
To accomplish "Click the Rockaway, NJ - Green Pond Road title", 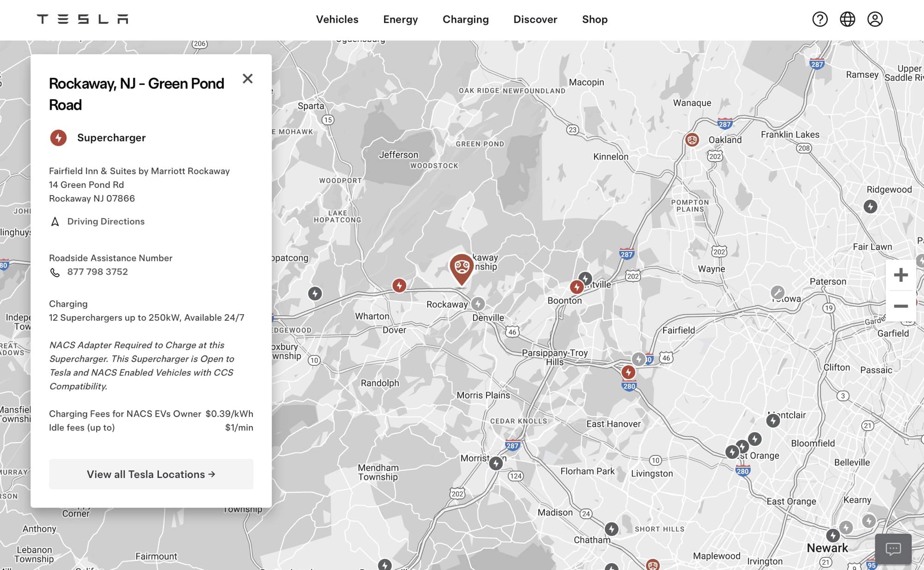I will pos(136,94).
